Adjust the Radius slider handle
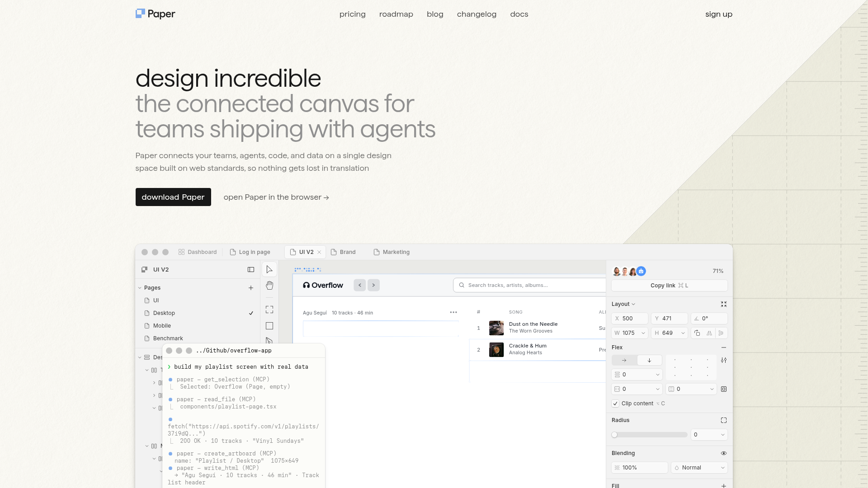868x488 pixels. point(614,435)
